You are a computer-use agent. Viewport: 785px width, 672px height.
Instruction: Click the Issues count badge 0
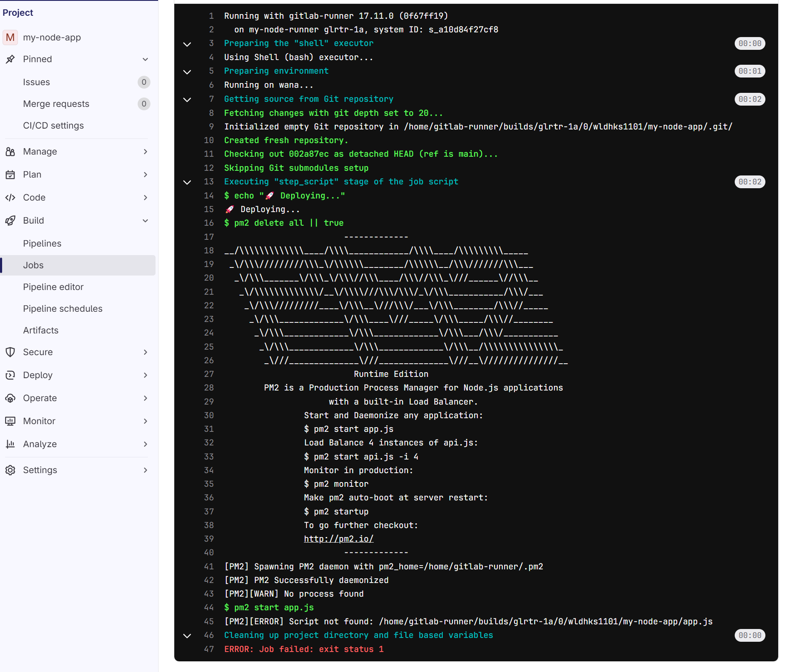pyautogui.click(x=144, y=82)
